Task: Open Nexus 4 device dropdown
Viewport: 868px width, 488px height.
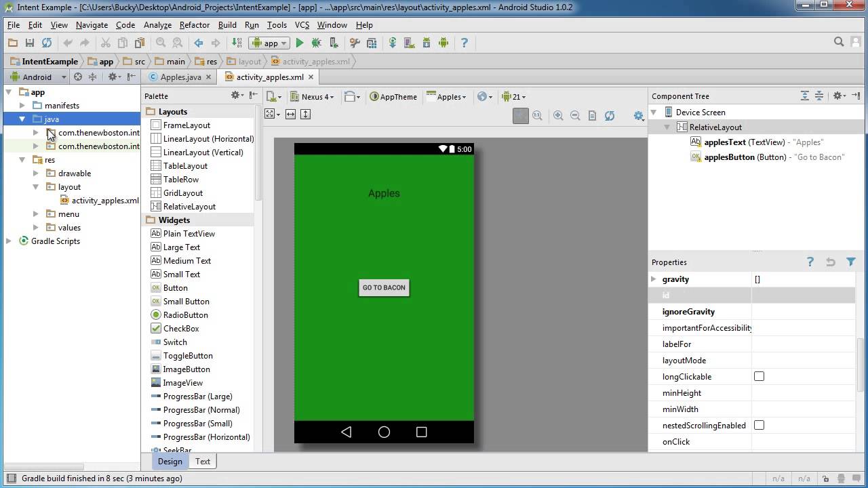Action: point(311,97)
